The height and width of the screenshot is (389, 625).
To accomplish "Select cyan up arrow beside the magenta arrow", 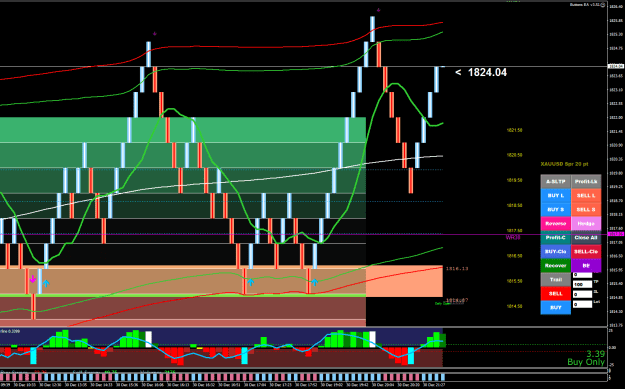I will (x=46, y=283).
